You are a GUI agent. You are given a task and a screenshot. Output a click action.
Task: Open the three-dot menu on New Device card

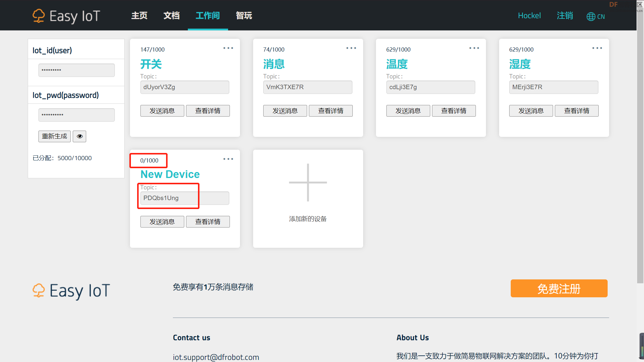click(228, 159)
